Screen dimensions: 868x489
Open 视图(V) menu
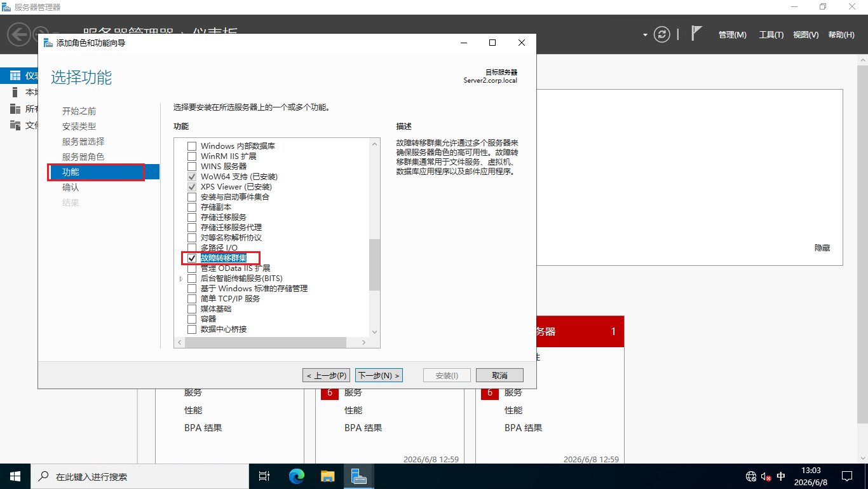[806, 35]
